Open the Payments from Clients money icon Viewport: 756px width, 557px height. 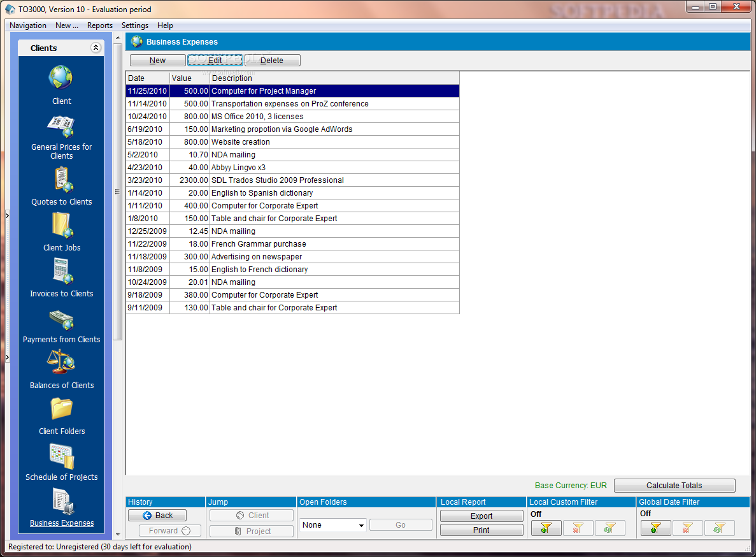pyautogui.click(x=61, y=319)
